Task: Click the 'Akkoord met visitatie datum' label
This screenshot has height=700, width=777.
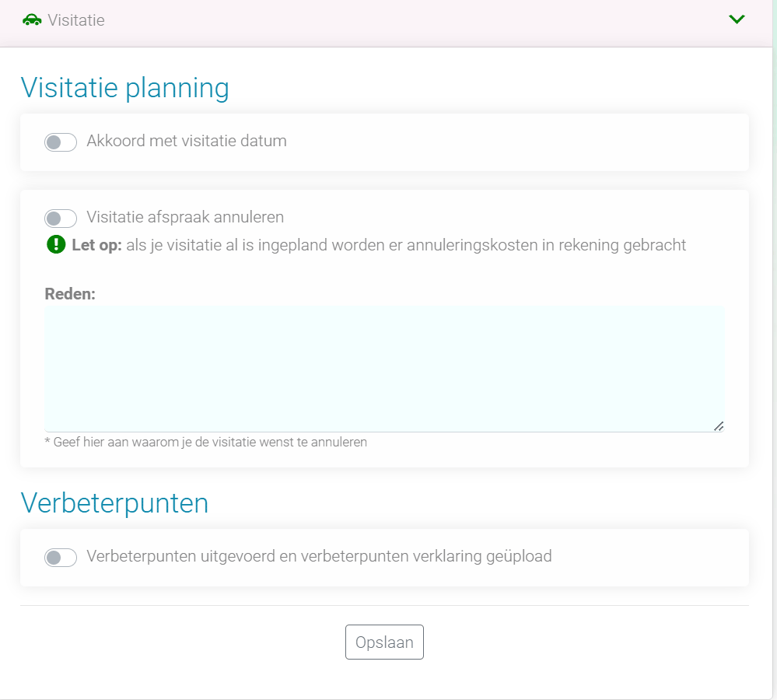Action: pos(187,142)
